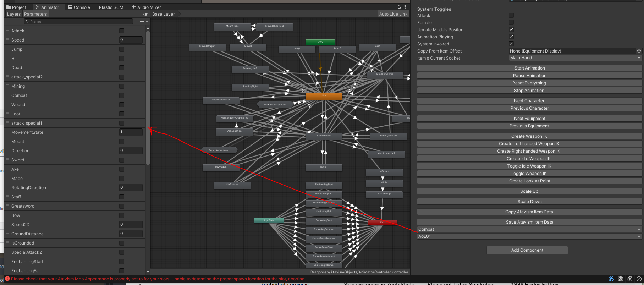644x285 pixels.
Task: Open the add parameter plus dropdown
Action: (143, 21)
